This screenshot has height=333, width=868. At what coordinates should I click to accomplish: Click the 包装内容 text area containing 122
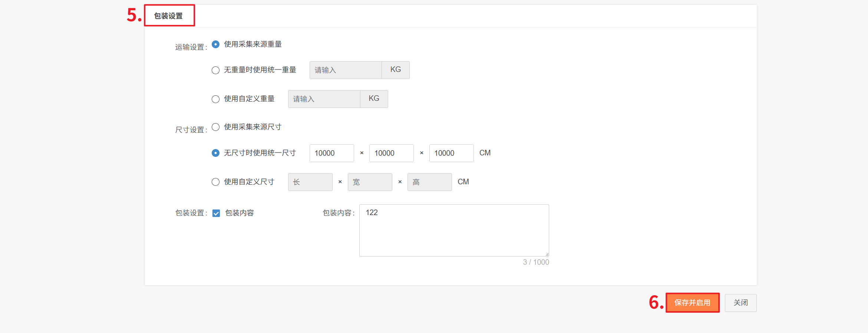(454, 230)
